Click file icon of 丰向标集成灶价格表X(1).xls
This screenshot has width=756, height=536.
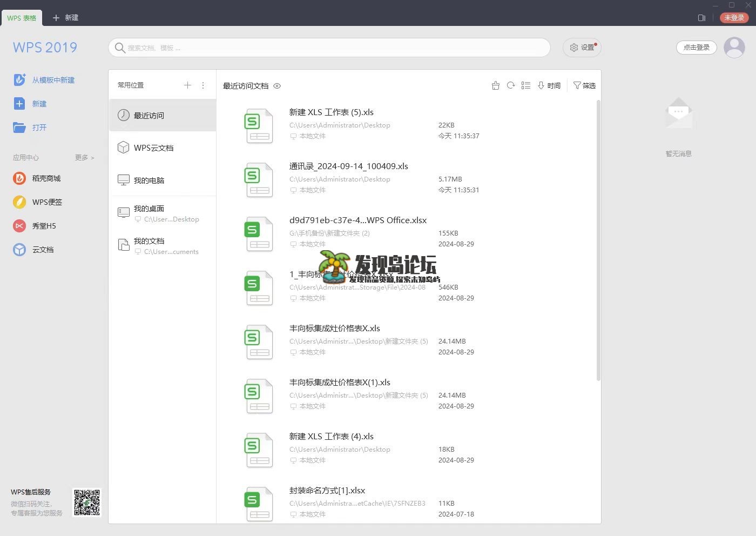(259, 396)
